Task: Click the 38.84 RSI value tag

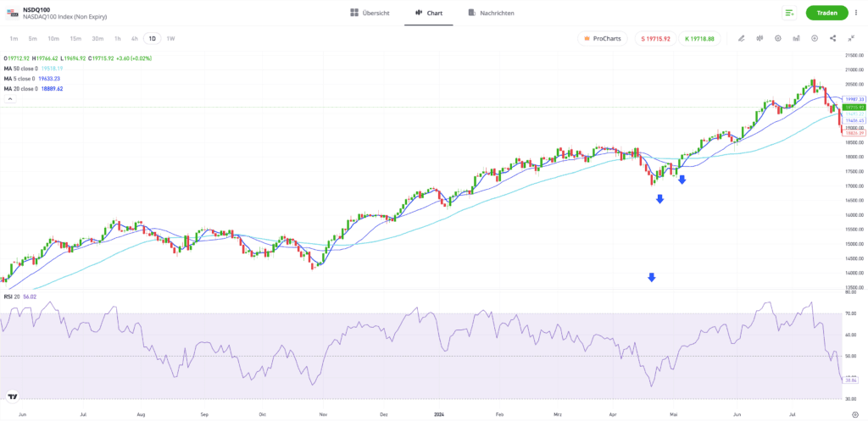Action: pyautogui.click(x=851, y=380)
